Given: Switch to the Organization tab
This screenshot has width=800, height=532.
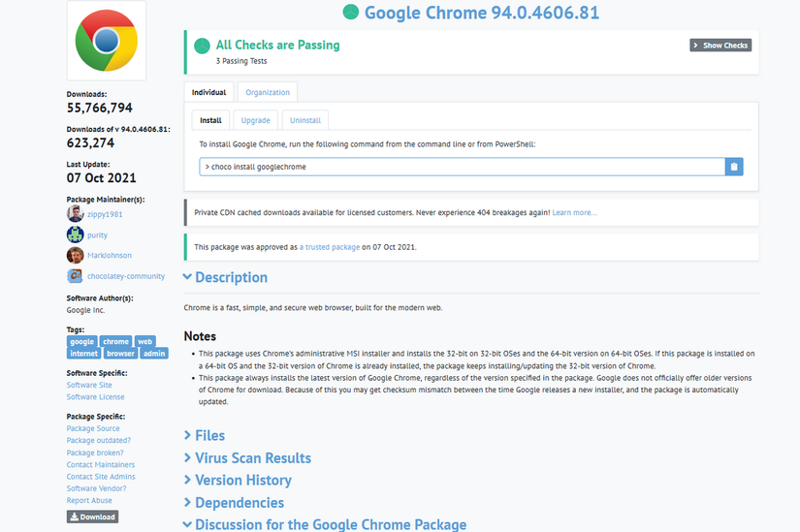Looking at the screenshot, I should pos(268,92).
